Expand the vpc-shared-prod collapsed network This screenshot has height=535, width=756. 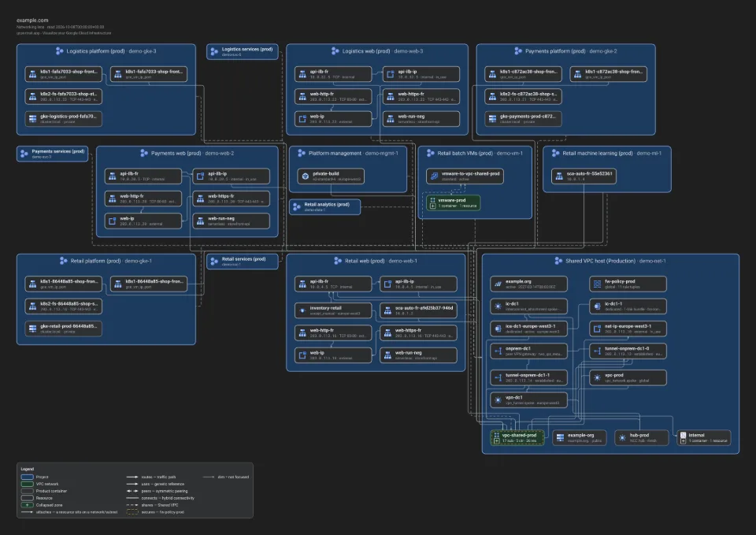click(497, 440)
